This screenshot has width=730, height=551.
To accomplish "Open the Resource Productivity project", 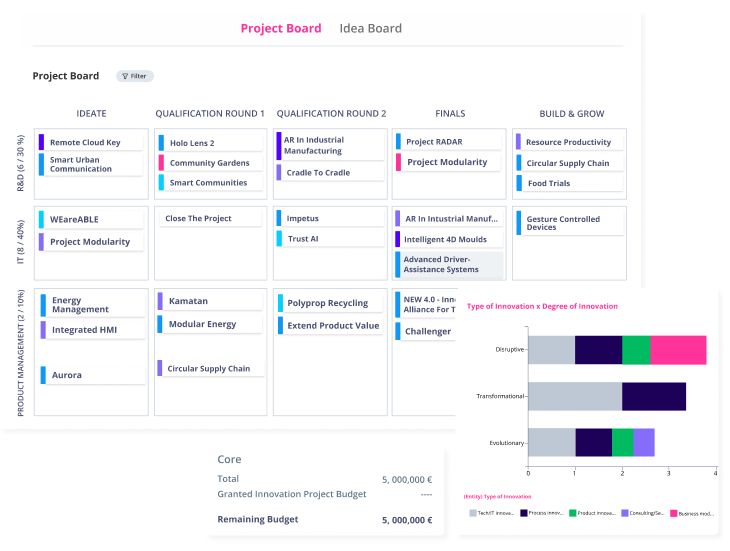I will coord(567,142).
